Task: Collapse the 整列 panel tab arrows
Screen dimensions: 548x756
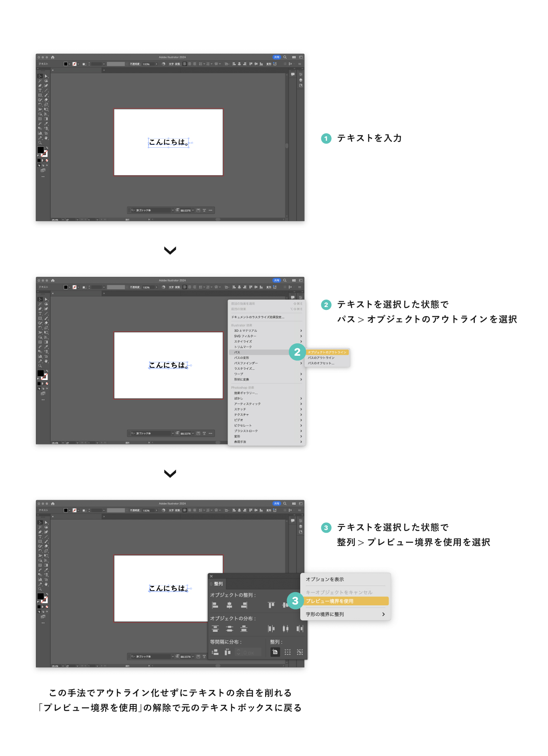Action: (x=211, y=584)
